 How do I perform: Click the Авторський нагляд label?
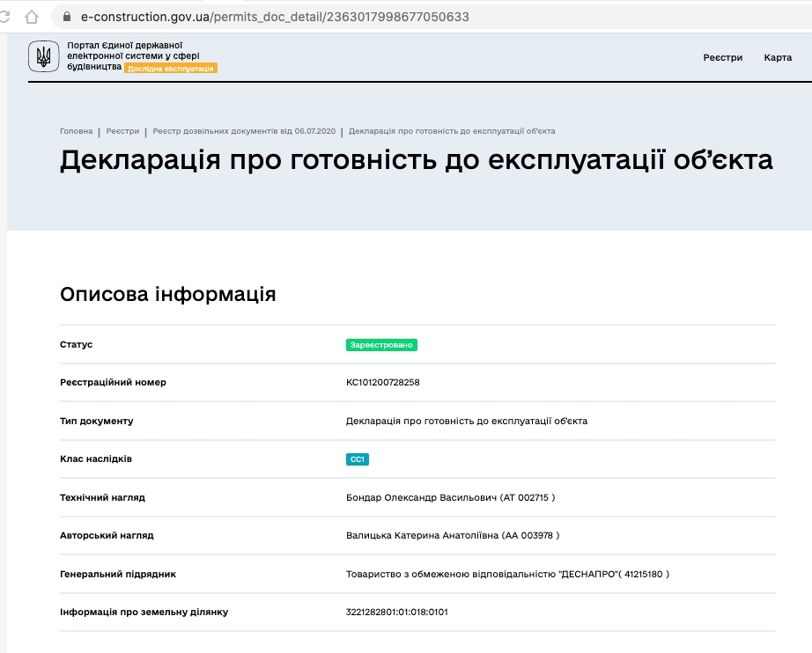[107, 536]
